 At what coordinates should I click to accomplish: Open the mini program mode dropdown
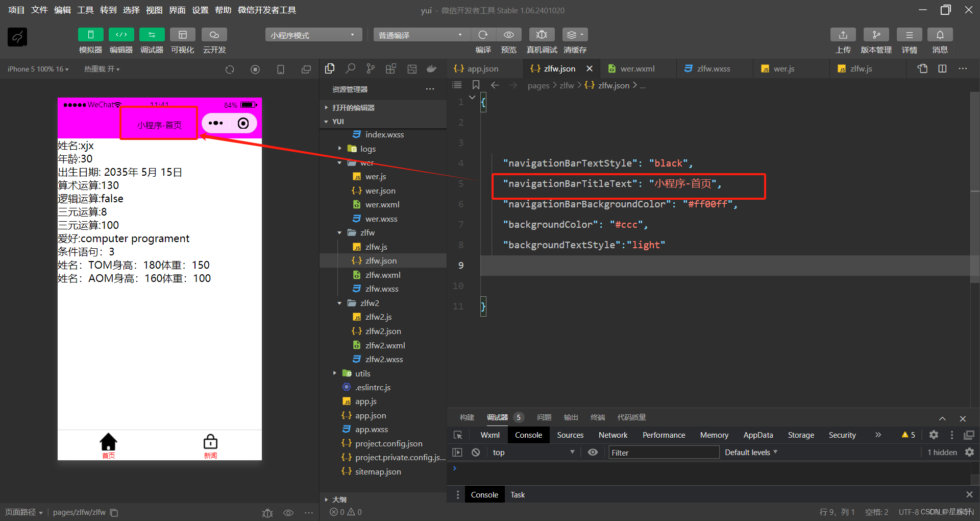pyautogui.click(x=313, y=35)
